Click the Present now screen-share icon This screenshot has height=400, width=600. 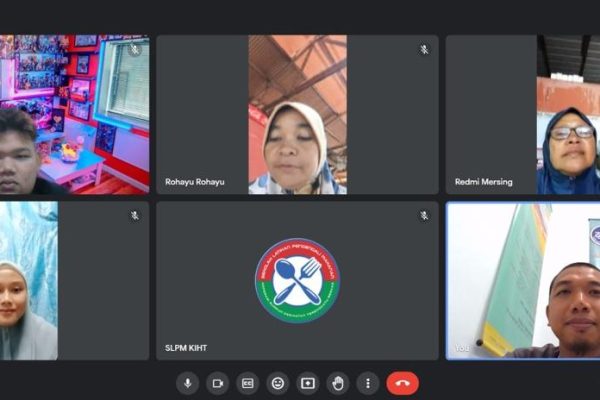(308, 383)
